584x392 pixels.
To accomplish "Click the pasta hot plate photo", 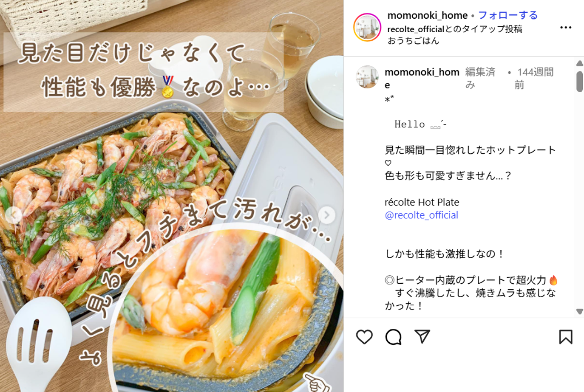I will click(x=172, y=196).
